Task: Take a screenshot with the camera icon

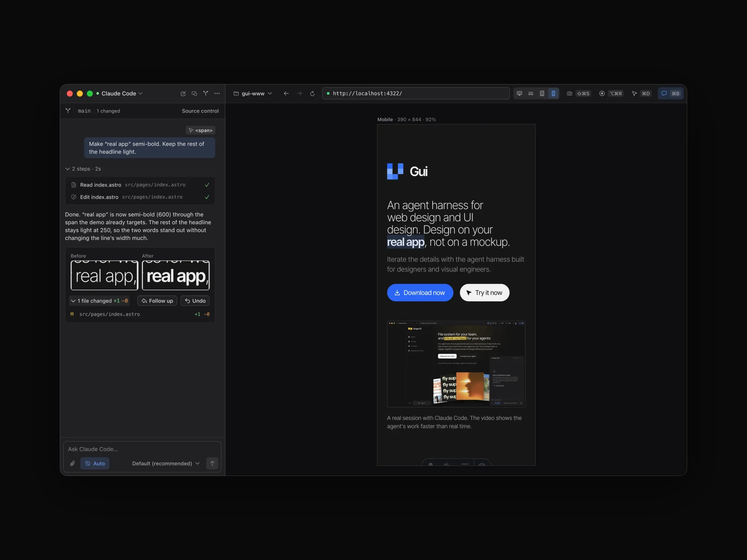Action: tap(569, 94)
